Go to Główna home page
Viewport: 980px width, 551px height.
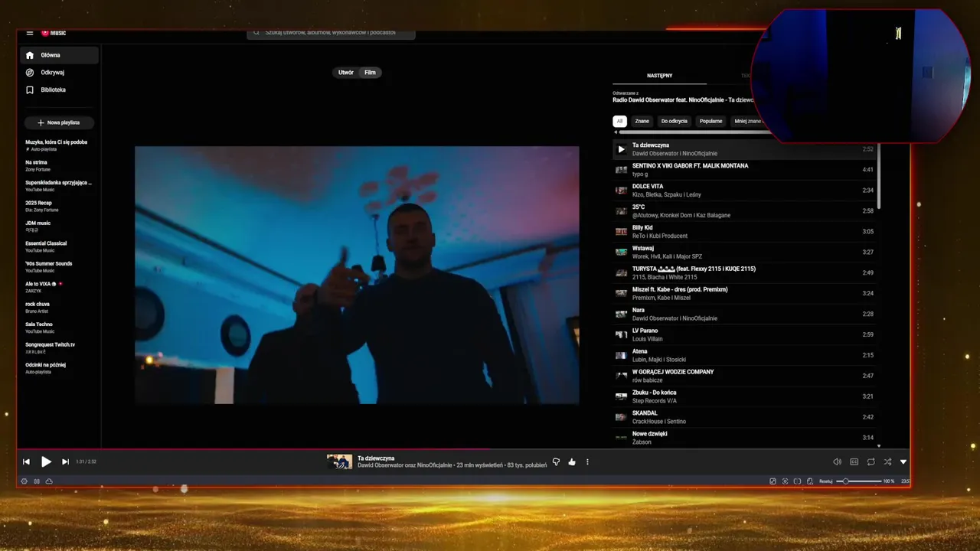click(x=60, y=55)
